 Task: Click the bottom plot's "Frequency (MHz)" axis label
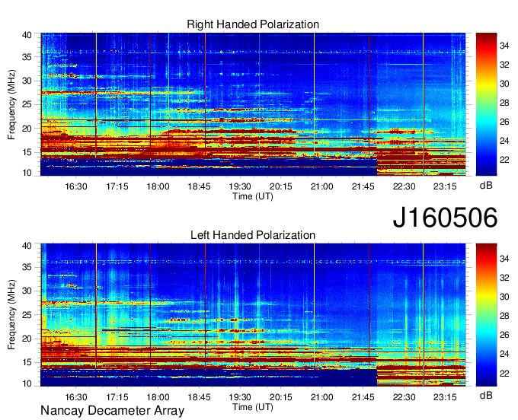click(x=11, y=315)
